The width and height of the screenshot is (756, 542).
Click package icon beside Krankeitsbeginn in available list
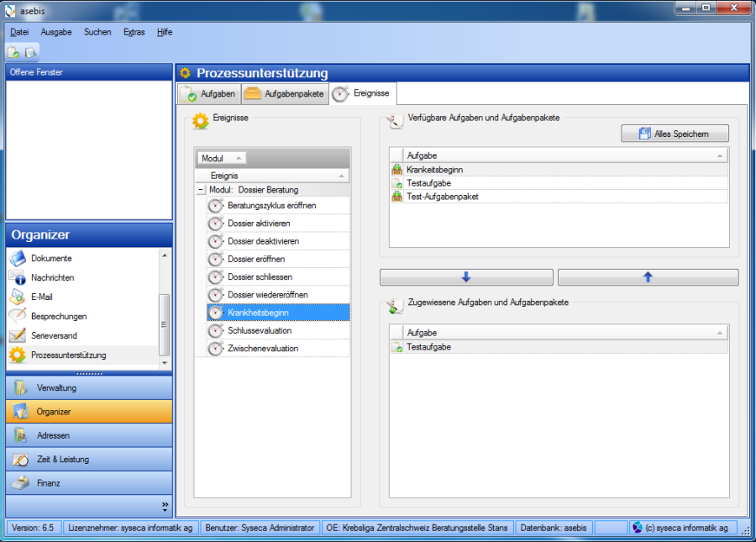pyautogui.click(x=396, y=170)
